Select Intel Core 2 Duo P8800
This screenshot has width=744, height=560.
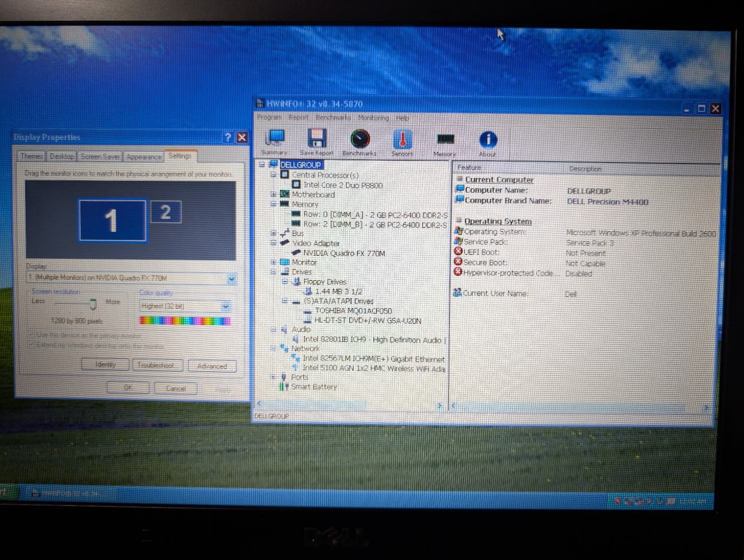[x=343, y=185]
